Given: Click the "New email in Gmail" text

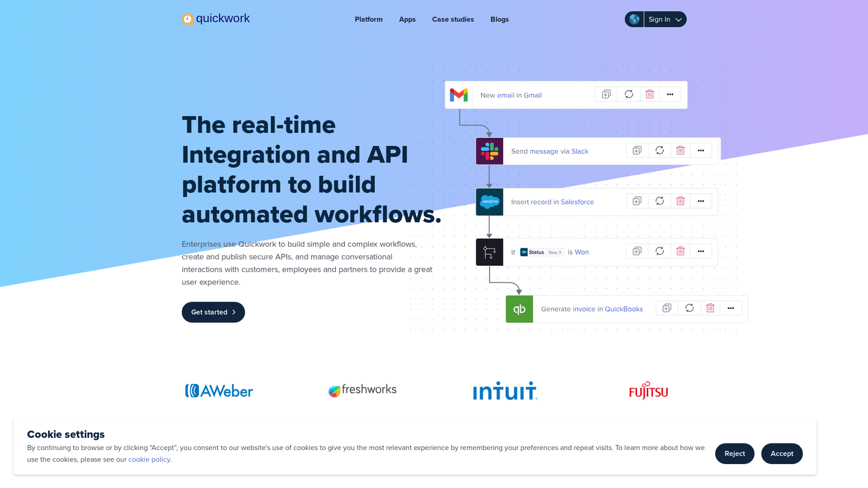Looking at the screenshot, I should (x=511, y=95).
